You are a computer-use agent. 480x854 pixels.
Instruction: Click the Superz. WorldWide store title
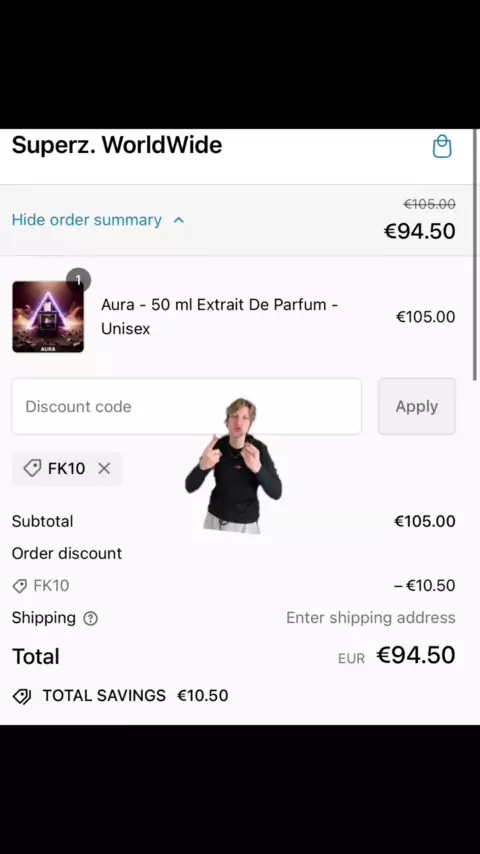[117, 145]
